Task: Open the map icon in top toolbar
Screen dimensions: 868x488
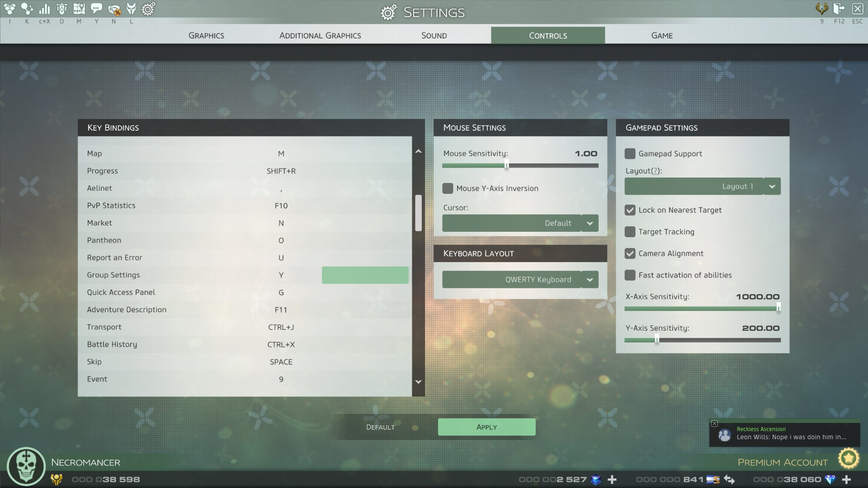Action: click(79, 9)
